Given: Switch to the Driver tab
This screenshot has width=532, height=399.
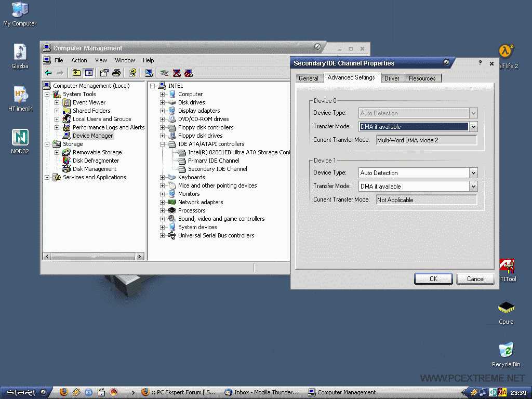Looking at the screenshot, I should [x=392, y=78].
